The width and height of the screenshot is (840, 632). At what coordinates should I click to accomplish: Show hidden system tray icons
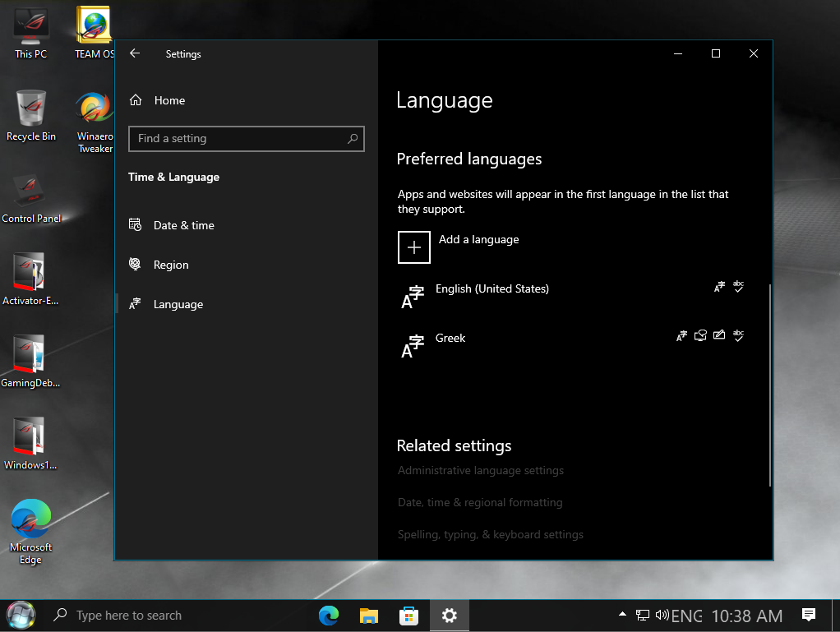[x=622, y=614]
